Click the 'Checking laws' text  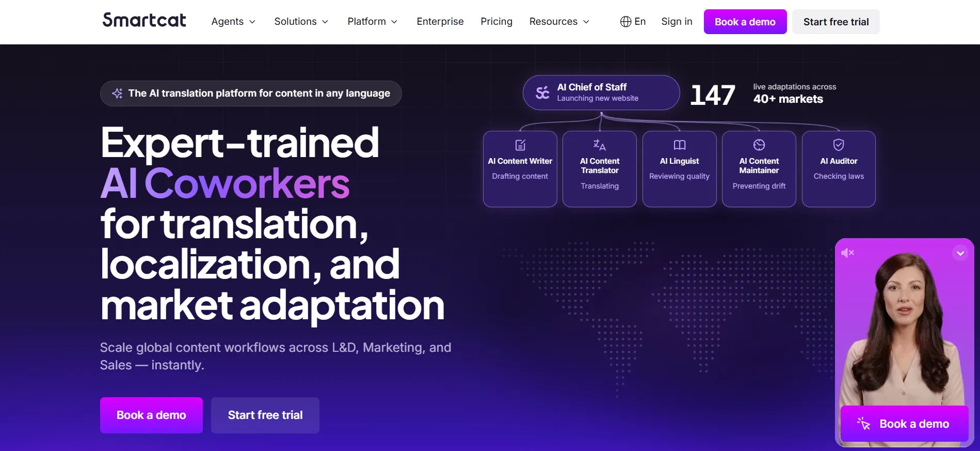point(839,176)
